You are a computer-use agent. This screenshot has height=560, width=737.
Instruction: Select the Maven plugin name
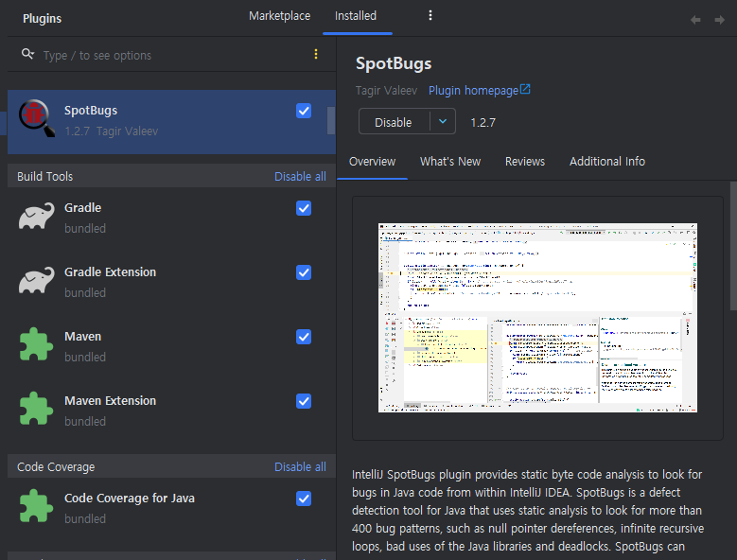pos(82,337)
